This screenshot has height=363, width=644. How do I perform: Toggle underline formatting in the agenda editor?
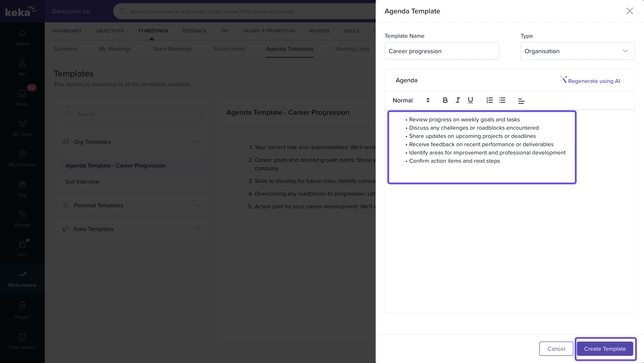click(x=470, y=100)
